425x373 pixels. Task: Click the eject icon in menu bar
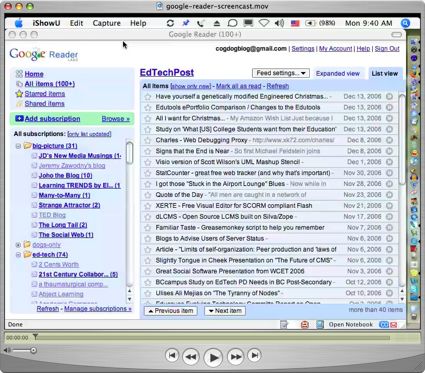pos(217,23)
